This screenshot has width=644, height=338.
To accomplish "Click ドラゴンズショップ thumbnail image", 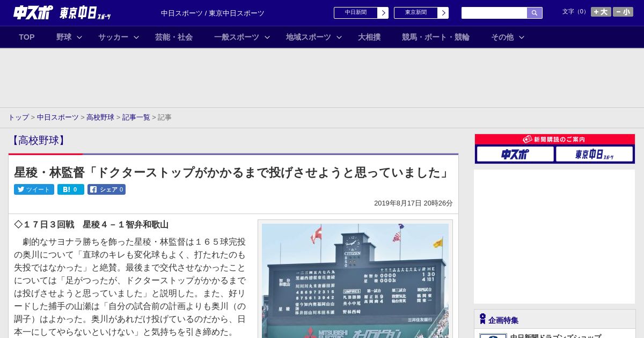I will [493, 336].
